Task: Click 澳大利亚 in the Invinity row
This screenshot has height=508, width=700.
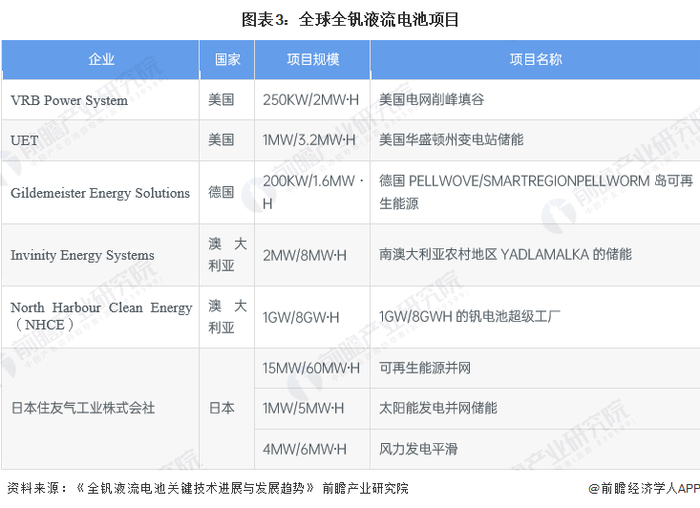Action: click(x=227, y=254)
